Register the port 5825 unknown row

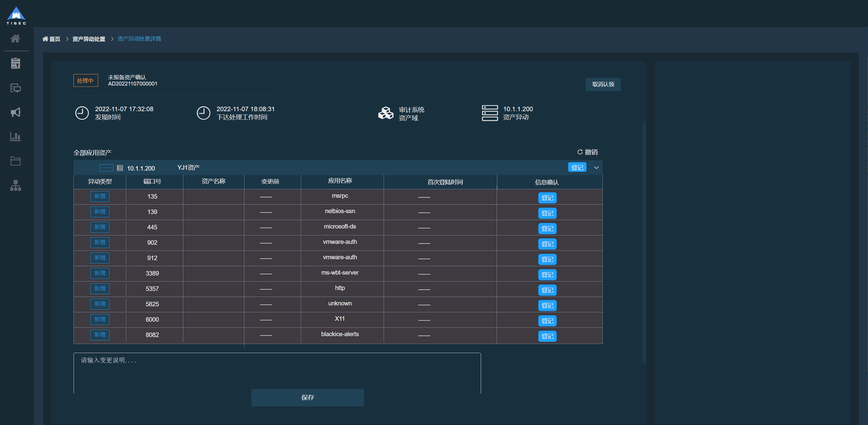(547, 306)
